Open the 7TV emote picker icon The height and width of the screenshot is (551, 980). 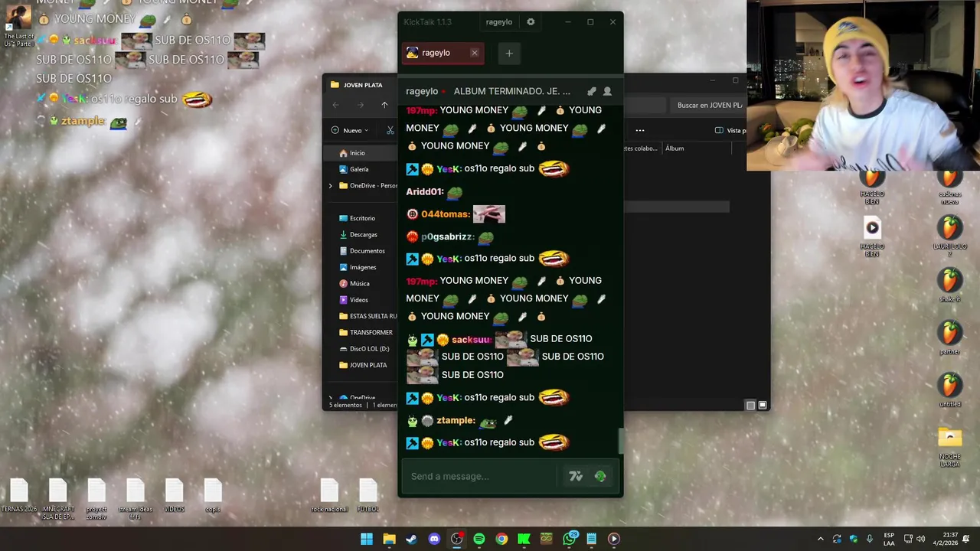576,476
